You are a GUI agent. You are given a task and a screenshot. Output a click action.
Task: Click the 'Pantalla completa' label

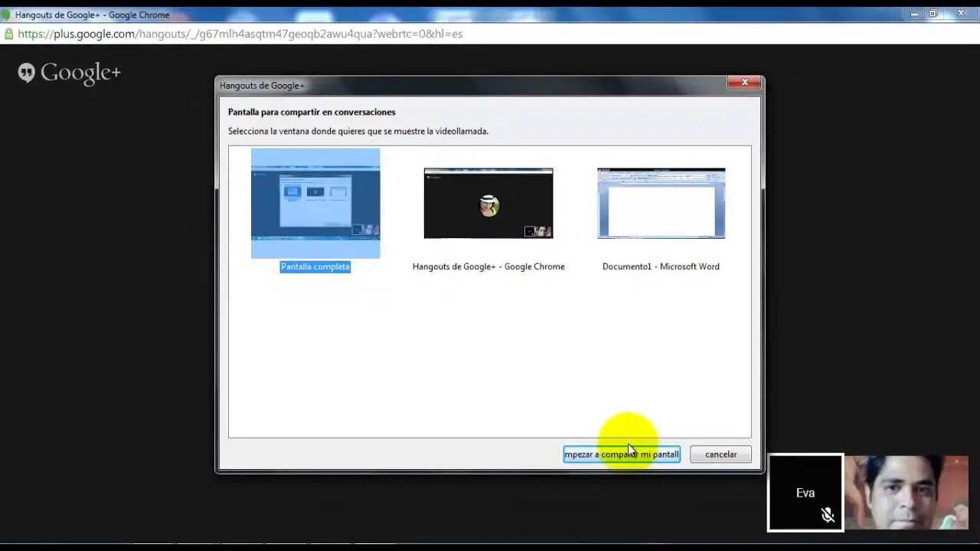315,266
